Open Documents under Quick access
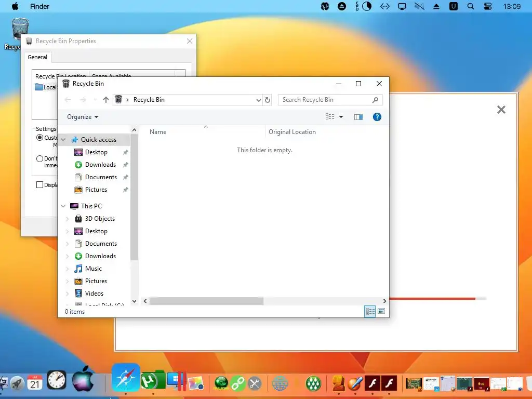The image size is (532, 399). (101, 177)
